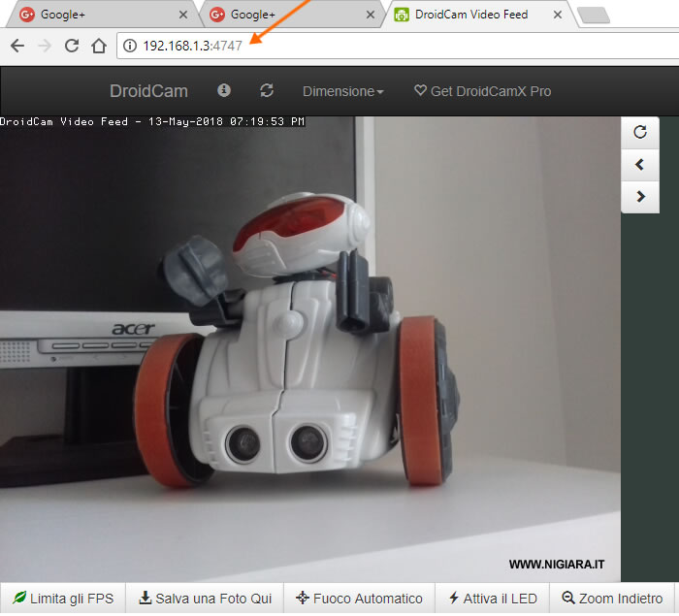Go to browser home page icon

click(x=98, y=46)
